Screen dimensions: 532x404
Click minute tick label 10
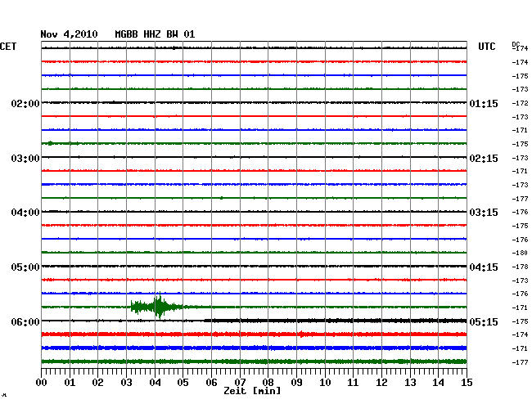tap(325, 382)
